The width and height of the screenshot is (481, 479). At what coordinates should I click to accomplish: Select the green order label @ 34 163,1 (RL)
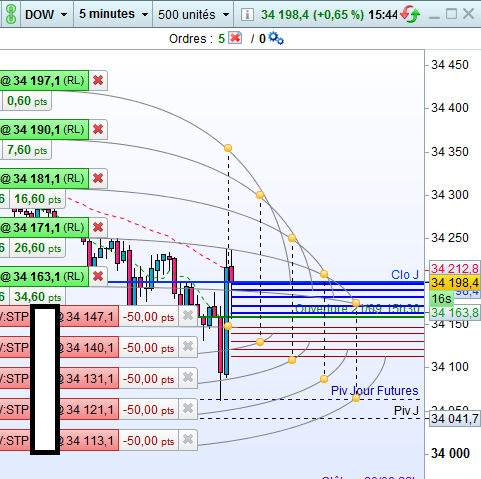(x=44, y=276)
